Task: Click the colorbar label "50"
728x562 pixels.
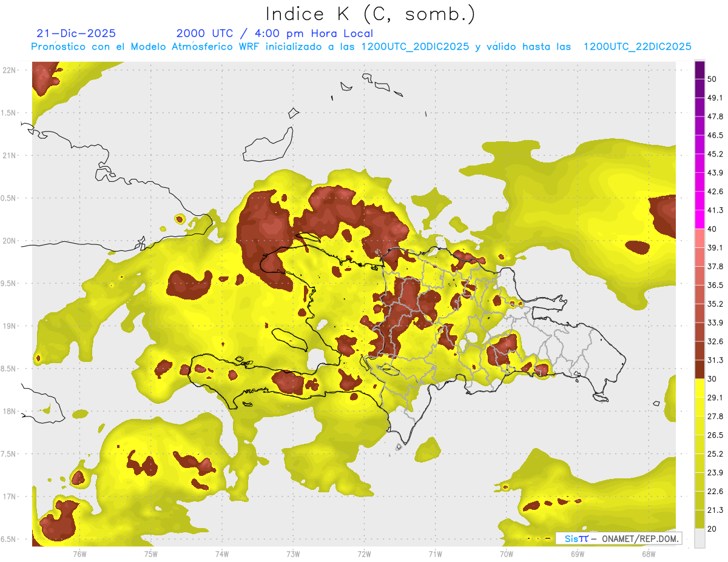Action: point(712,79)
